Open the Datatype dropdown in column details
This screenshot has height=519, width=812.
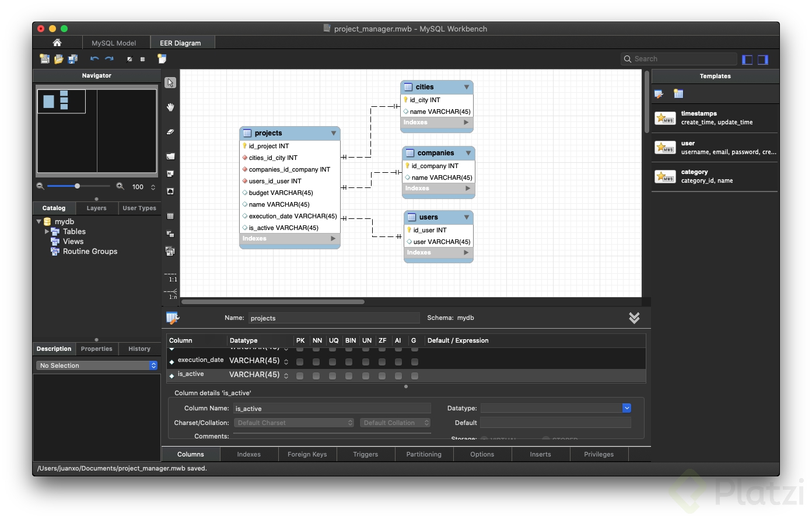coord(626,408)
